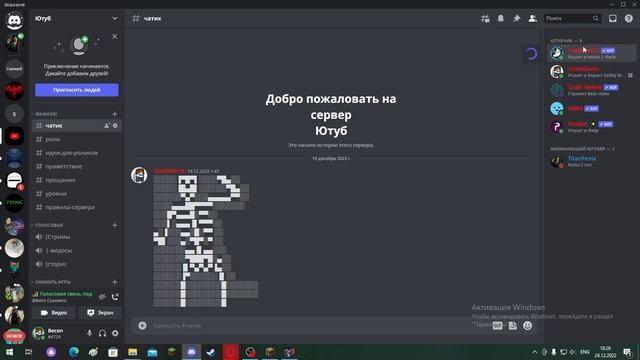The height and width of the screenshot is (360, 640).
Task: Open the идеи-для-роликов channel
Action: point(77,153)
